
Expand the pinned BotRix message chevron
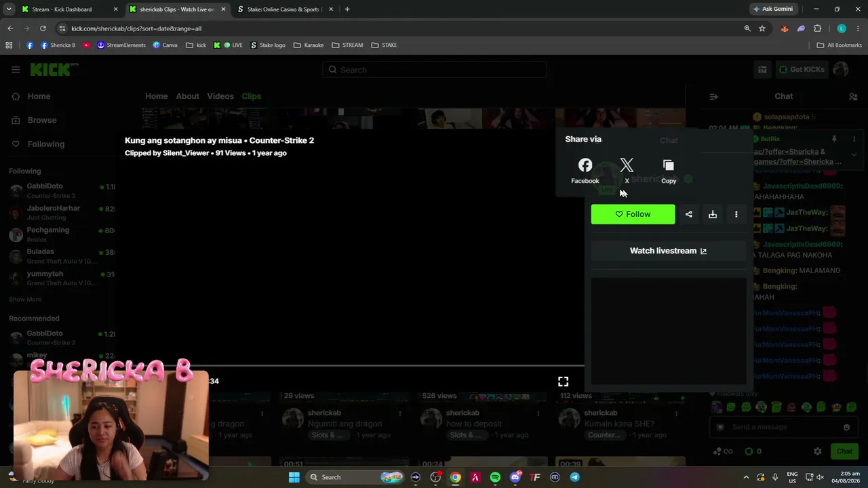pos(854,155)
